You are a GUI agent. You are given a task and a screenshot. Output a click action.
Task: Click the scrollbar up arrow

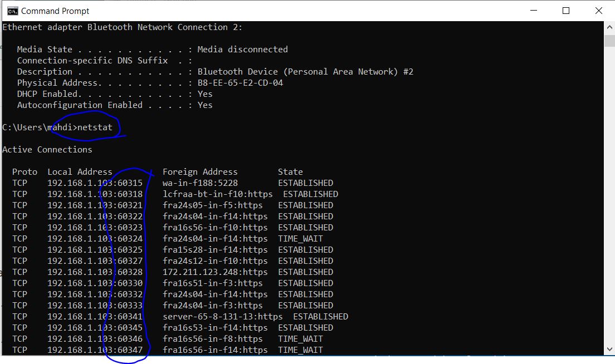pos(609,27)
